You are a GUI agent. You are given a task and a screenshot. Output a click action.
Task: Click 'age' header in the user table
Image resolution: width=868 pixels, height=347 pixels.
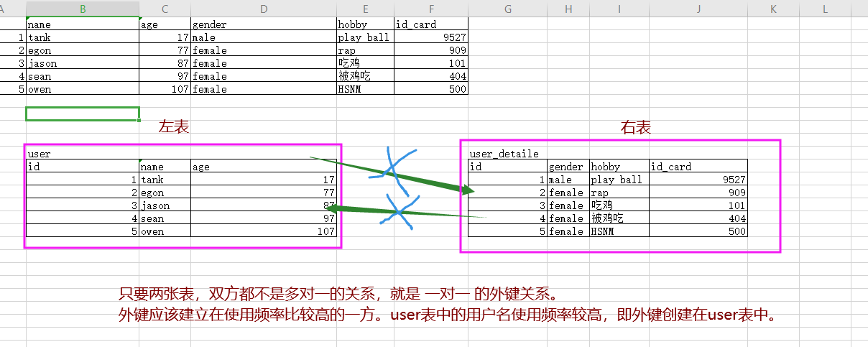264,167
